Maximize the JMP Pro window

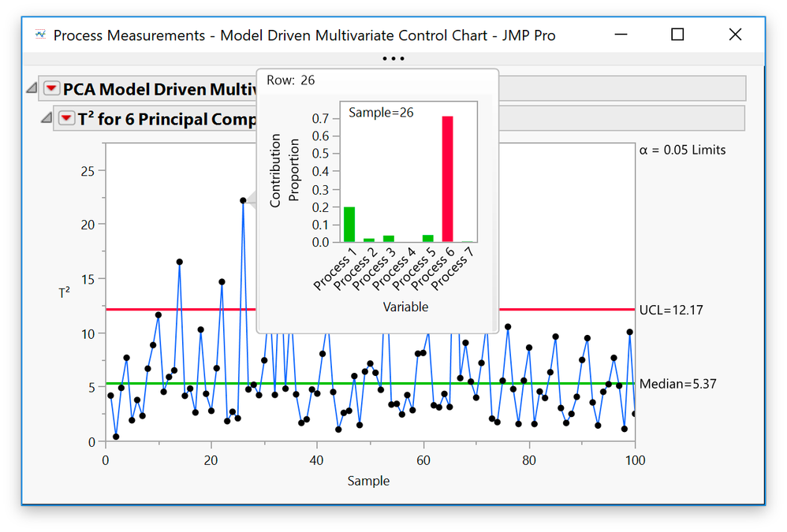(677, 35)
